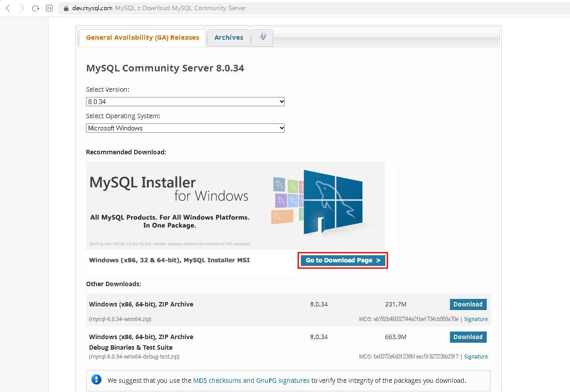The height and width of the screenshot is (392, 570).
Task: Follow the MD5 checksums and GnuPG signatures link
Action: [251, 380]
